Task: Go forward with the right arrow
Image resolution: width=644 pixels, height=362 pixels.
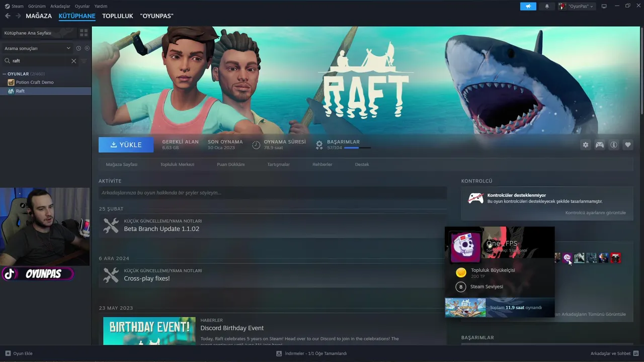Action: [x=18, y=16]
